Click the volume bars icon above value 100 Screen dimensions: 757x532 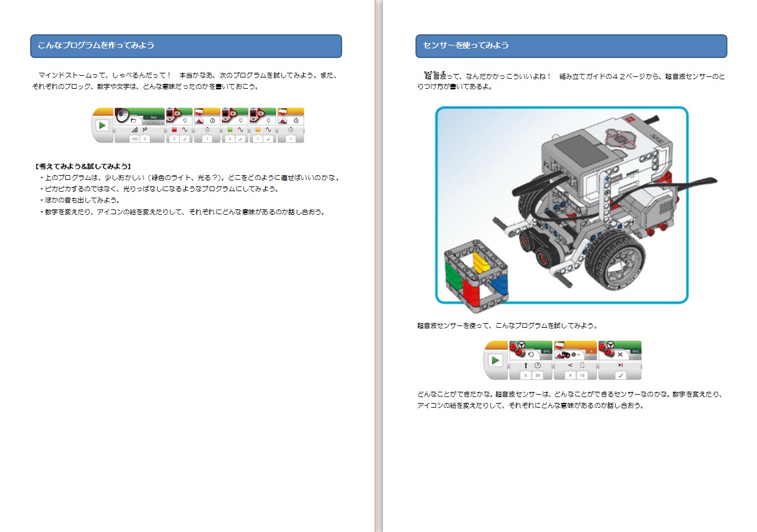pos(134,130)
